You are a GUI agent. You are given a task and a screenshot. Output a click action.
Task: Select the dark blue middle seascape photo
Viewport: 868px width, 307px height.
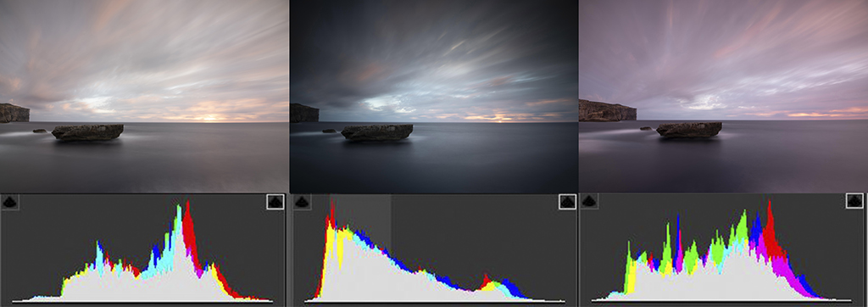[433, 97]
